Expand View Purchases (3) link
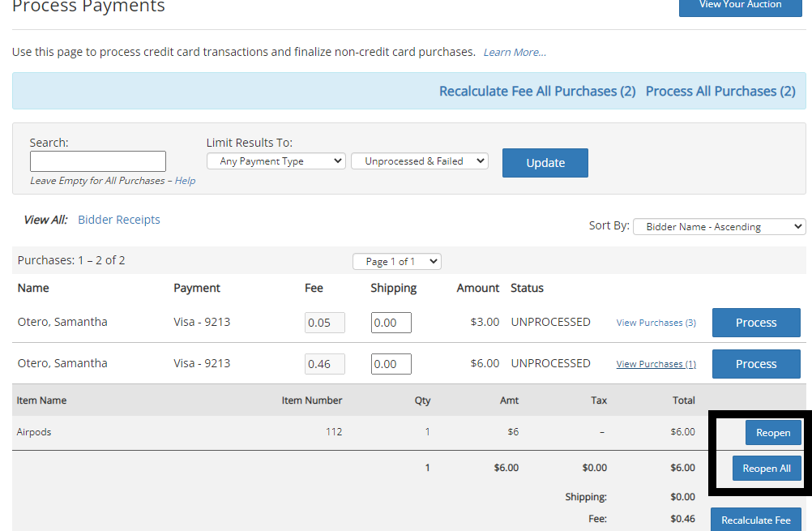 pos(656,323)
